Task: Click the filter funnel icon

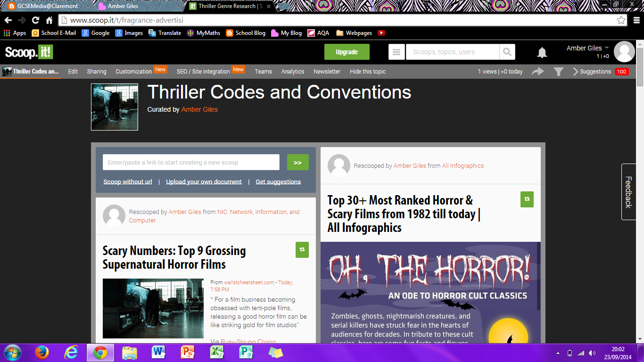Action: 559,72
